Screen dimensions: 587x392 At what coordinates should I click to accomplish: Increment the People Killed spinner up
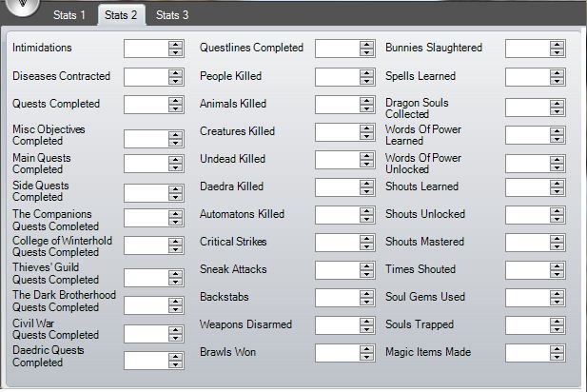(x=366, y=72)
